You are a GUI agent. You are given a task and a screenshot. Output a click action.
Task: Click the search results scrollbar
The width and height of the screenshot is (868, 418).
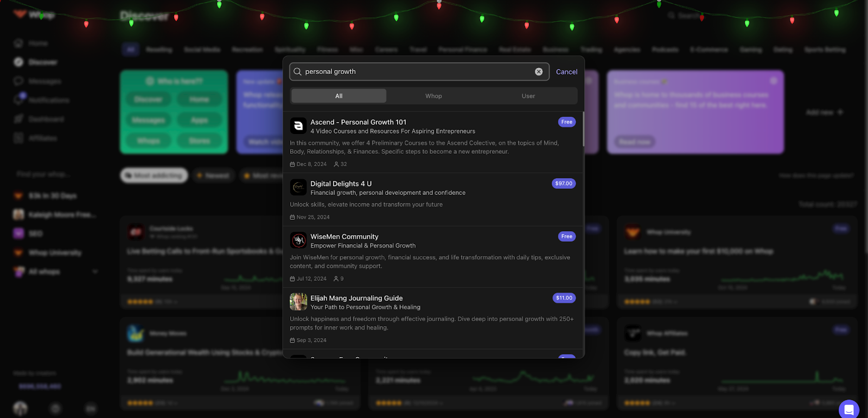pos(583,129)
